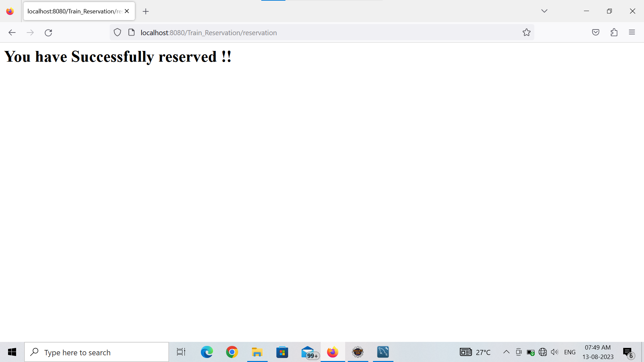Show hidden system tray icons
The height and width of the screenshot is (362, 644).
pos(507,352)
